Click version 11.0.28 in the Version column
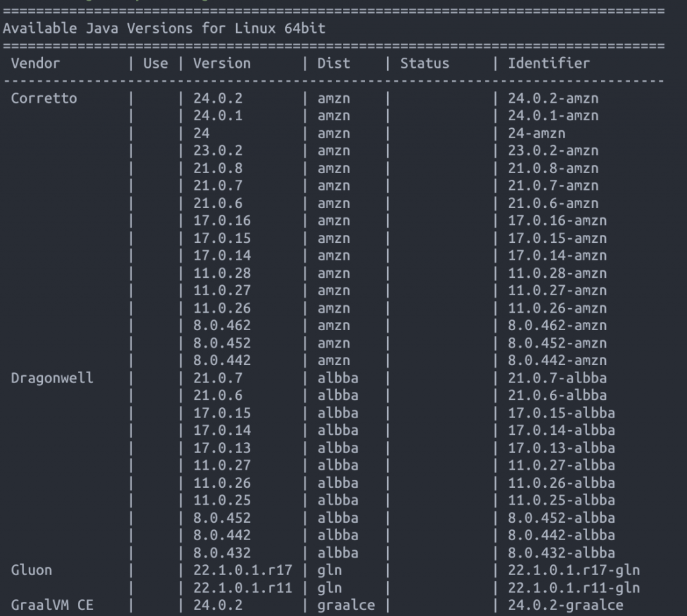The image size is (687, 616). click(222, 273)
